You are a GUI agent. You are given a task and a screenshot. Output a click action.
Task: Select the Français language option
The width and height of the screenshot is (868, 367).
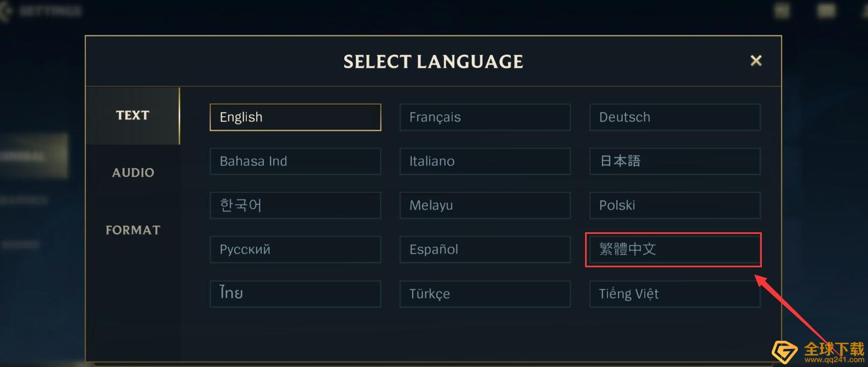click(x=485, y=117)
